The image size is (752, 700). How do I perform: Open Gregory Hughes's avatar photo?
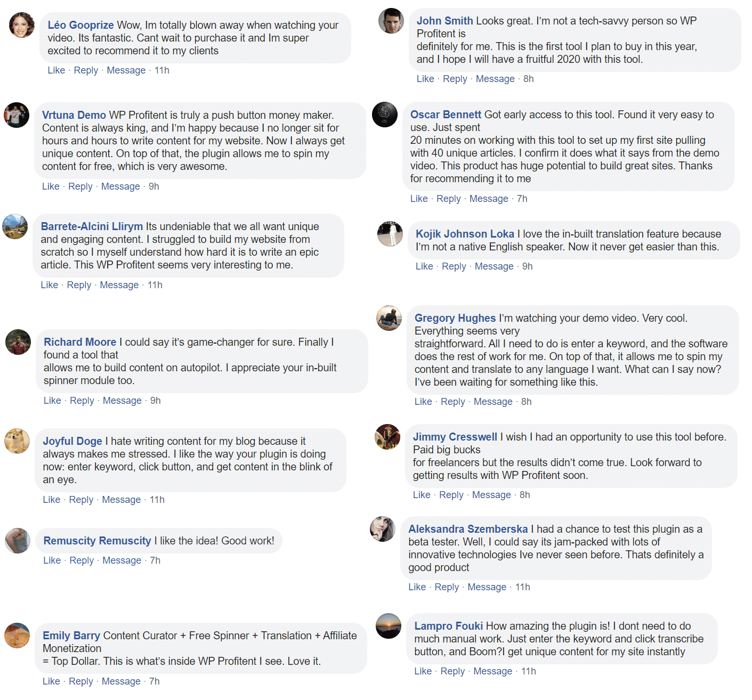[389, 318]
